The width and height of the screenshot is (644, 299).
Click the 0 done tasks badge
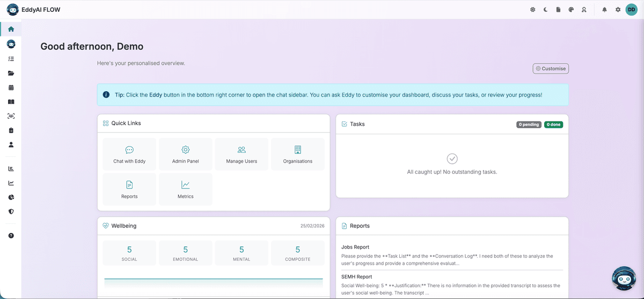coord(553,125)
